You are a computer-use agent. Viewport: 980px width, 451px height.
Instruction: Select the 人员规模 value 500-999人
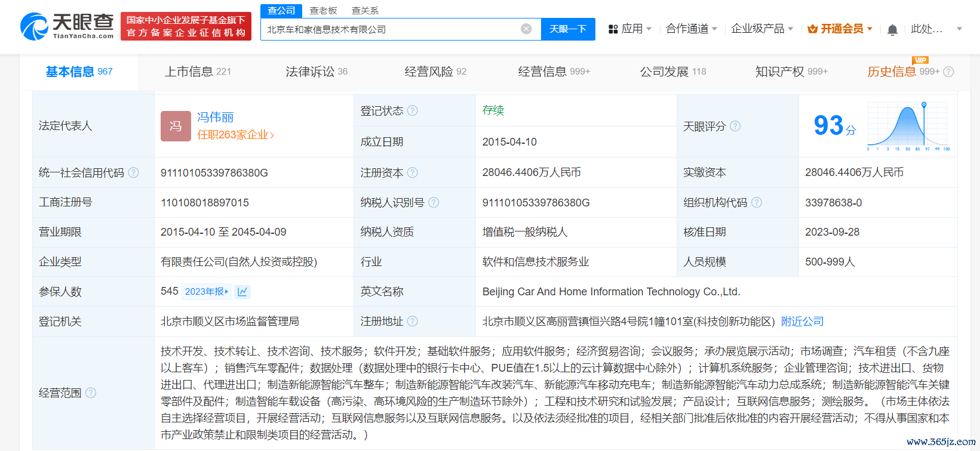[x=830, y=261]
